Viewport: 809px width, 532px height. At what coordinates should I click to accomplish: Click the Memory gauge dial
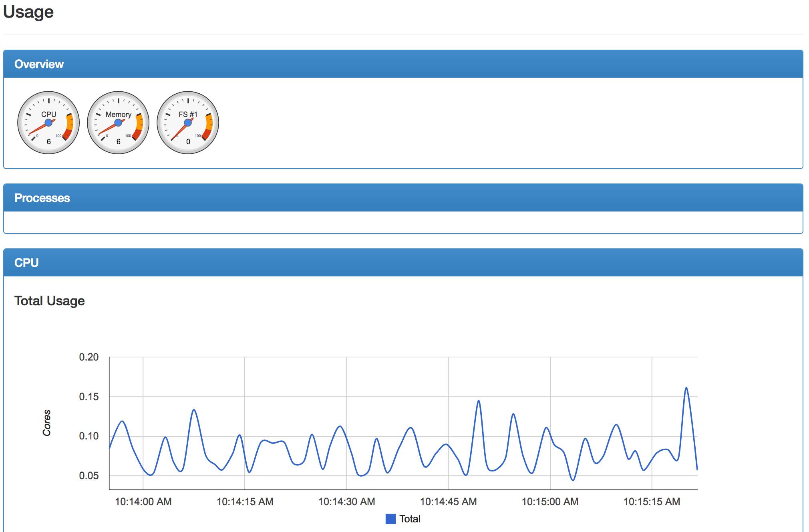click(118, 123)
